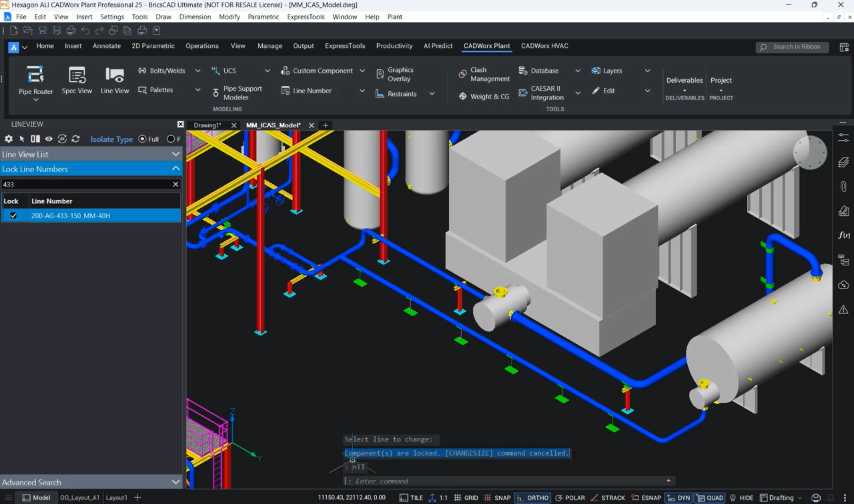Open Line View panel
This screenshot has width=854, height=504.
tap(115, 81)
